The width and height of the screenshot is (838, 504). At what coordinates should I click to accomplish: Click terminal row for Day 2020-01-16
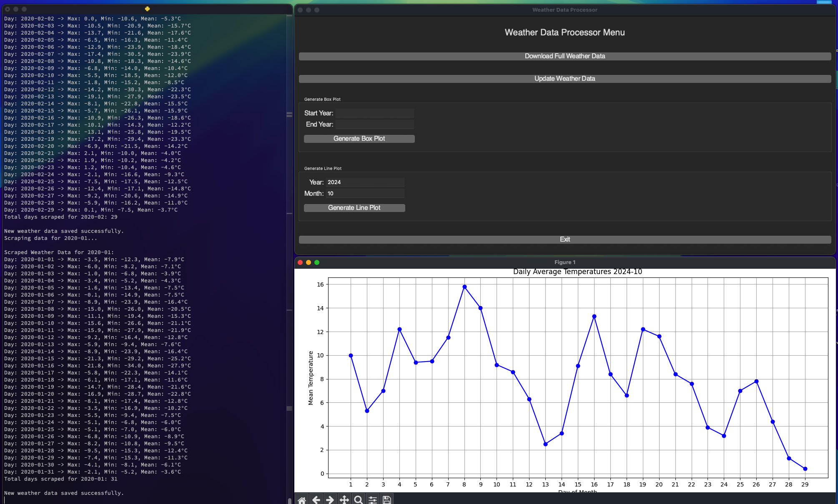[98, 366]
